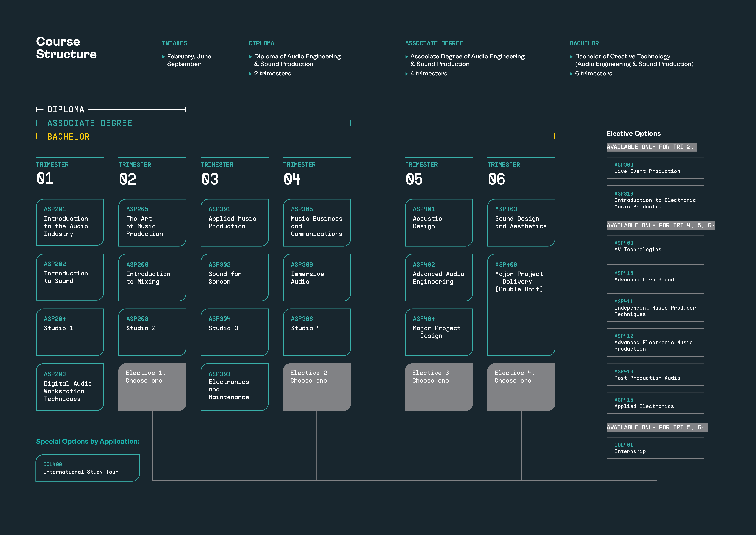
Task: Click the Trimester 06 heading
Action: (x=504, y=174)
